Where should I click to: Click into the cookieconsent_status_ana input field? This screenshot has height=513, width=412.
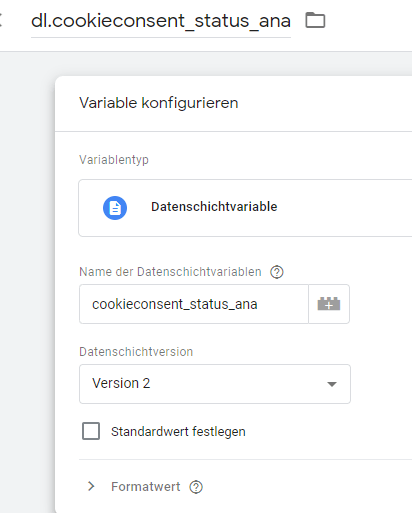194,304
